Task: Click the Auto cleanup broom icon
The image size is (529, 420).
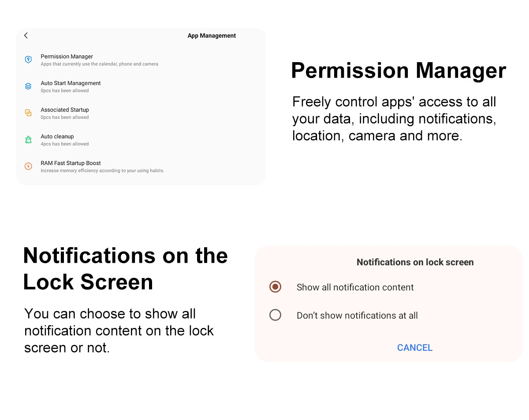Action: click(x=28, y=140)
